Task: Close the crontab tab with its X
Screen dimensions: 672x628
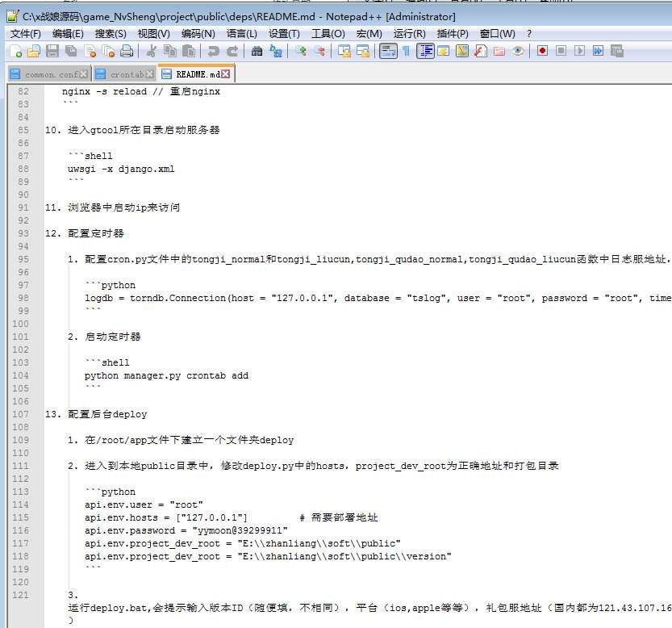Action: 149,74
